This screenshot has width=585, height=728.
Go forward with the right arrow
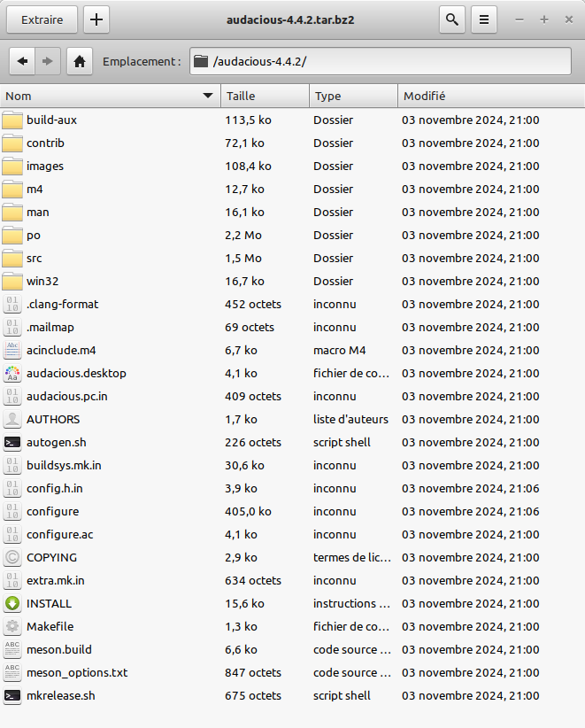[47, 61]
